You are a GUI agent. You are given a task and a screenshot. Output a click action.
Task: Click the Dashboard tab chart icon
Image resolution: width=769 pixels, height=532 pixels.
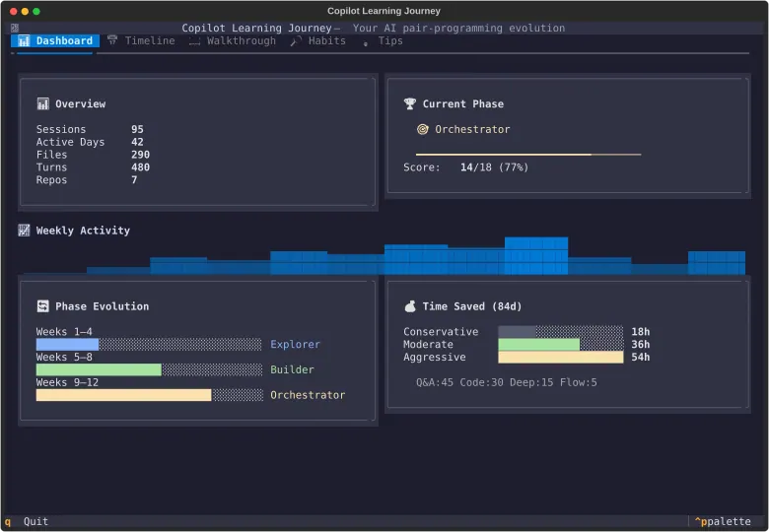(x=24, y=40)
